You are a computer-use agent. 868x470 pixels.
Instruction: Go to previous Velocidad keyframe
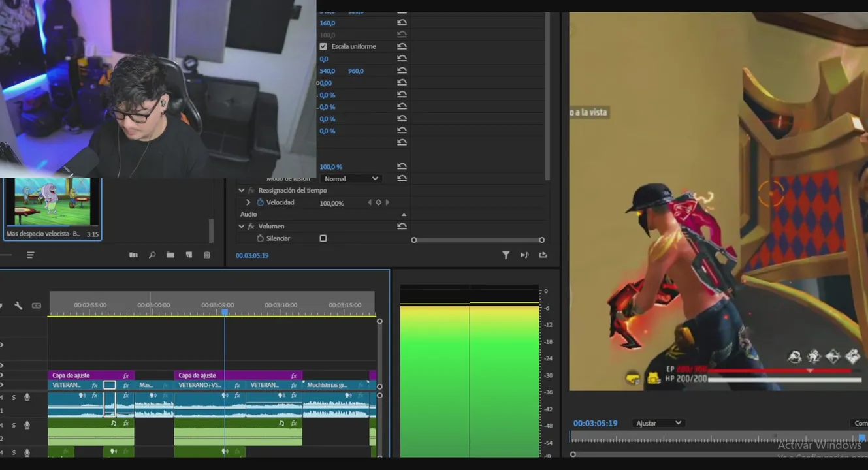click(370, 202)
